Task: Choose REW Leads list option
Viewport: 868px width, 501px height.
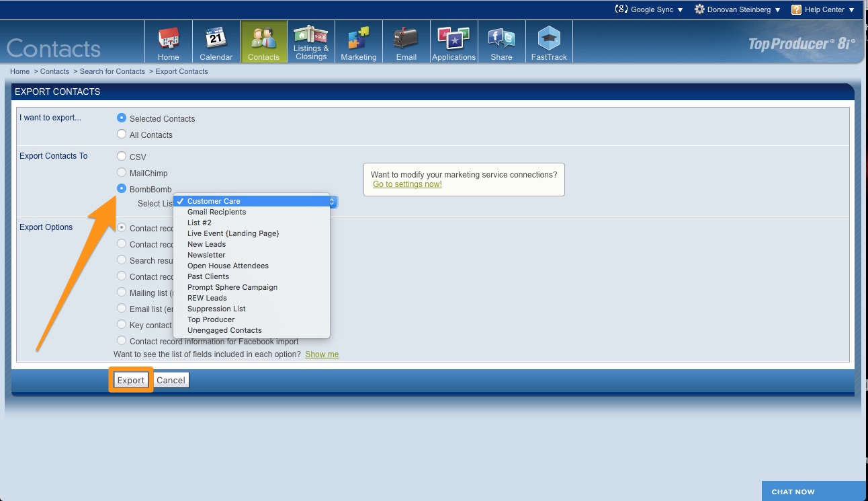Action: click(252, 298)
